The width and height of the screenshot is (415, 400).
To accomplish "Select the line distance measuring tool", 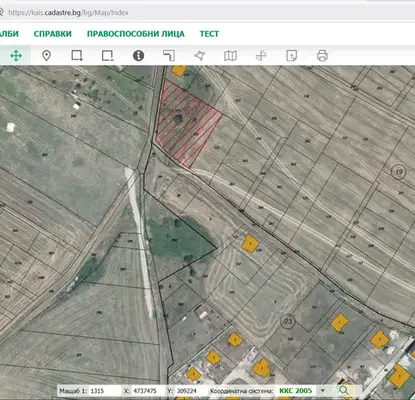I will point(169,55).
